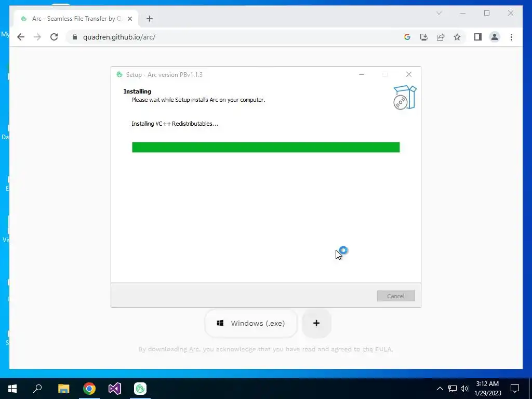Viewport: 532px width, 399px height.
Task: Share this page icon
Action: (x=441, y=37)
